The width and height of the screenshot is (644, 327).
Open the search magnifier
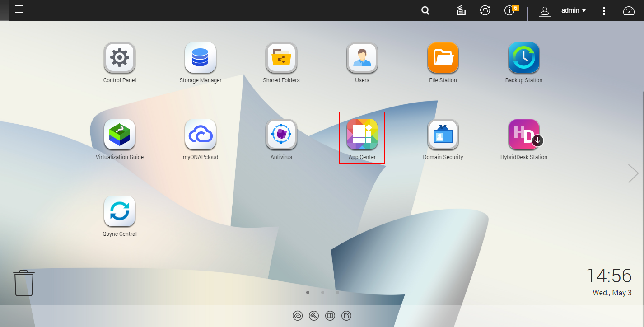(x=425, y=10)
